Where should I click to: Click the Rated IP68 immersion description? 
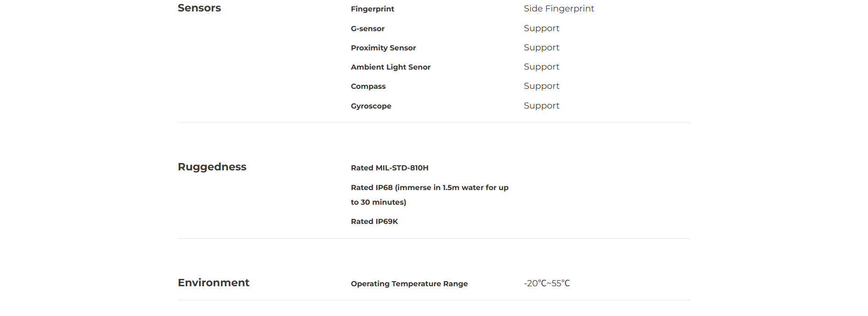(x=430, y=195)
